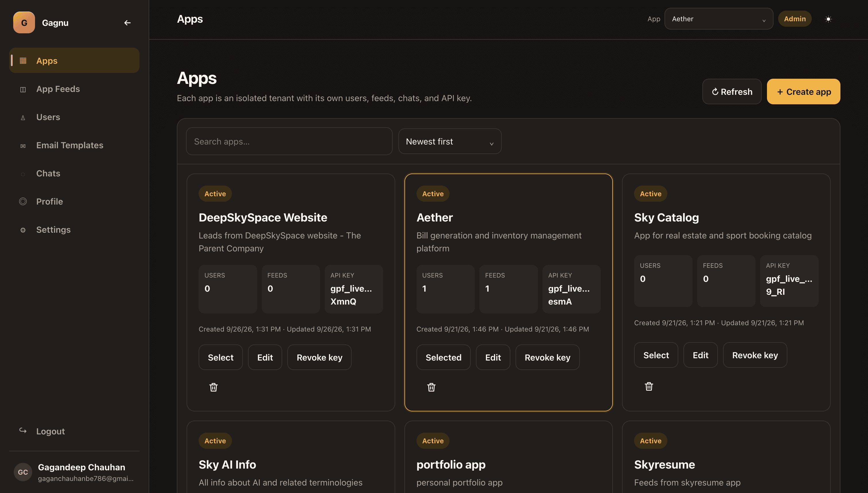Click the App Feeds panel icon
This screenshot has width=868, height=493.
point(23,89)
